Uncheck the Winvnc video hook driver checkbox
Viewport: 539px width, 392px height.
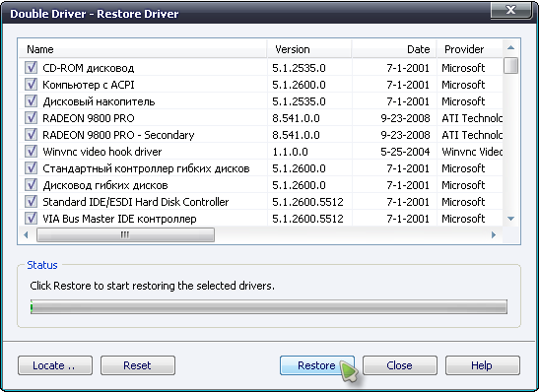(x=31, y=151)
